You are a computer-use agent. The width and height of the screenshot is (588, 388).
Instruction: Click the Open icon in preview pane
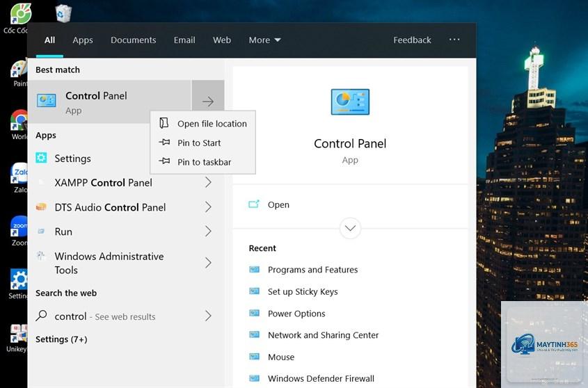(x=254, y=204)
